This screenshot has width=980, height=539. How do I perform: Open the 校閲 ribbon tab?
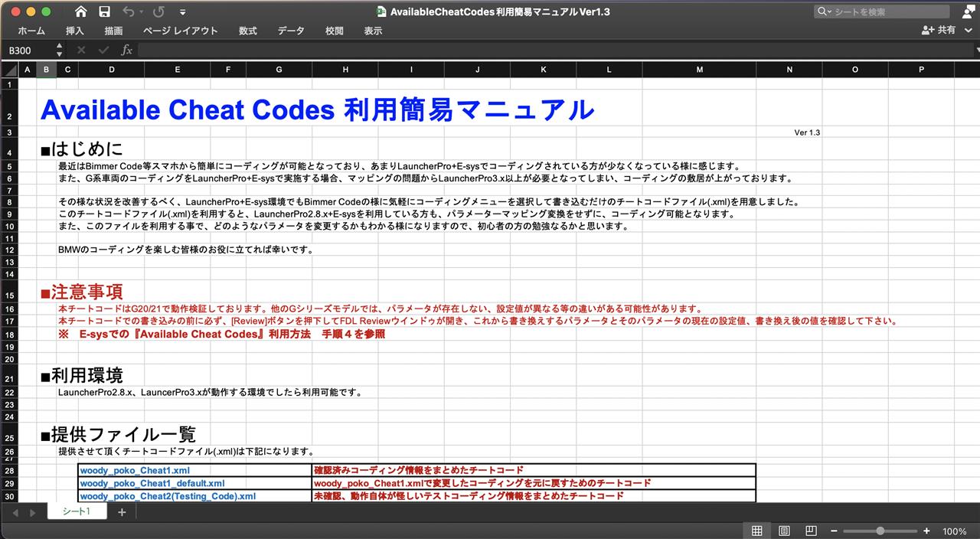tap(335, 31)
